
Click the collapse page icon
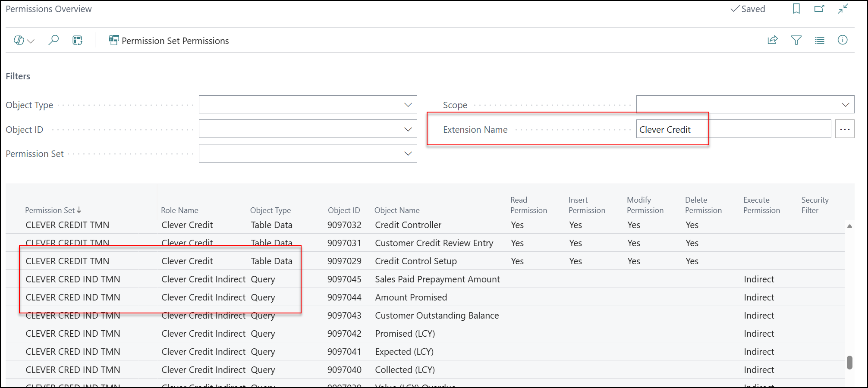[x=843, y=9]
